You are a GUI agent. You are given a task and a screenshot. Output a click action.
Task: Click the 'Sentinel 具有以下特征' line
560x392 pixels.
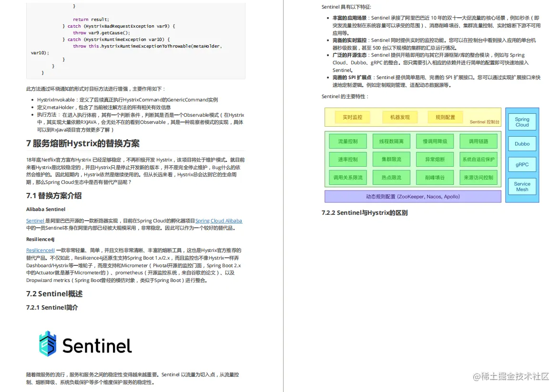(x=346, y=7)
